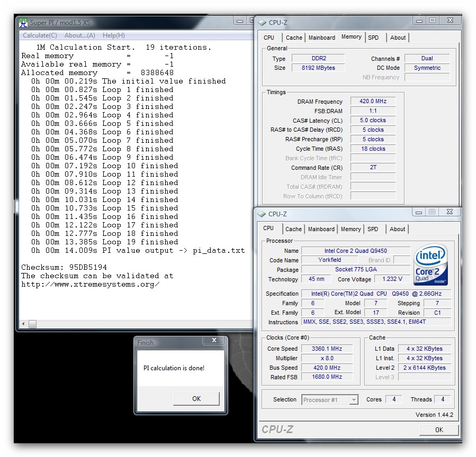476x457 pixels.
Task: Click the CPU-Z logo icon in CPU window title bar
Action: pos(262,214)
